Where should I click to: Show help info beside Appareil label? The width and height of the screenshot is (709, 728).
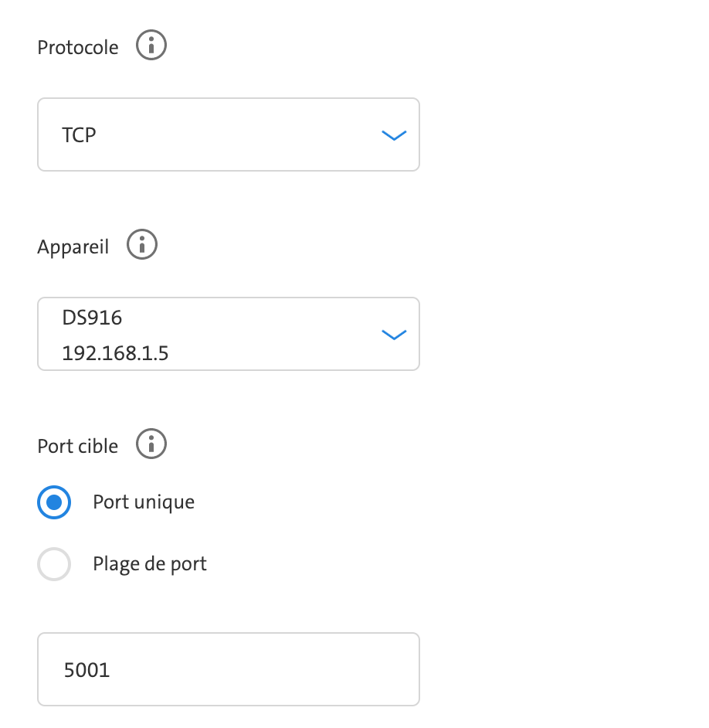(142, 244)
